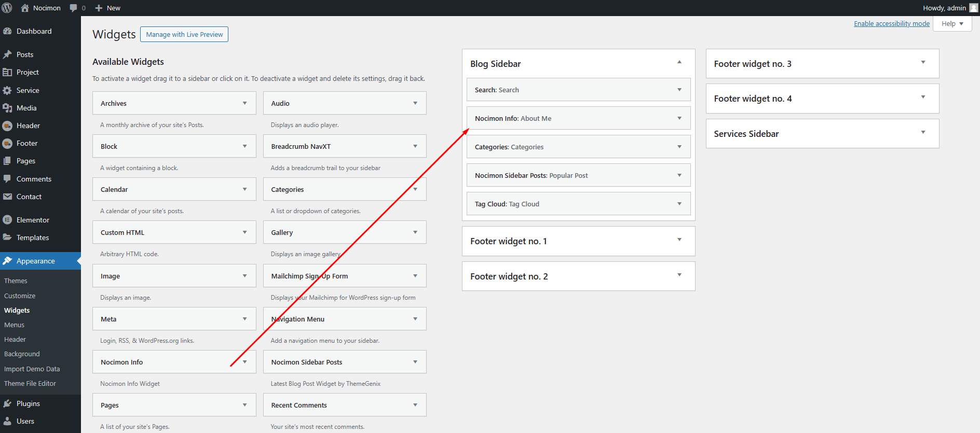Expand Nocimon Sidebar Posts: Popular Post widget
The image size is (980, 433).
click(679, 175)
